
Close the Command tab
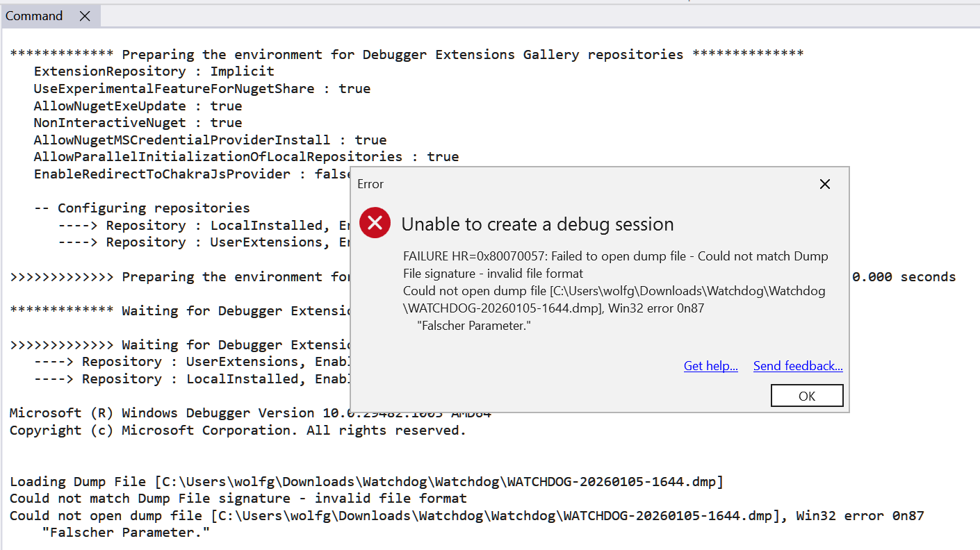click(85, 16)
